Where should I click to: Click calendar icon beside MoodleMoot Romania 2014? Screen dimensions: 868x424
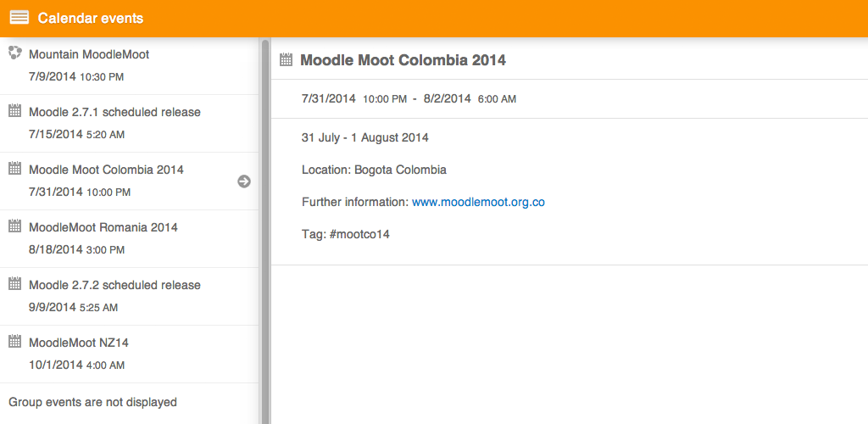(x=15, y=226)
